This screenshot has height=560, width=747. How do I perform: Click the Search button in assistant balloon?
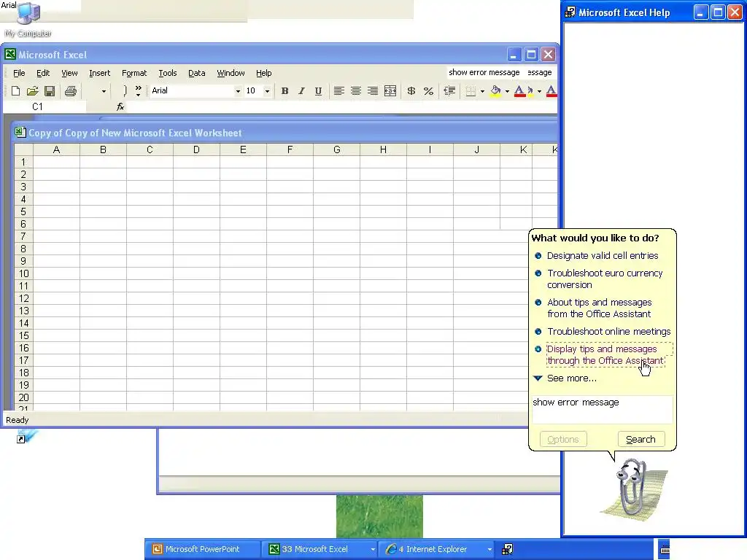coord(640,439)
